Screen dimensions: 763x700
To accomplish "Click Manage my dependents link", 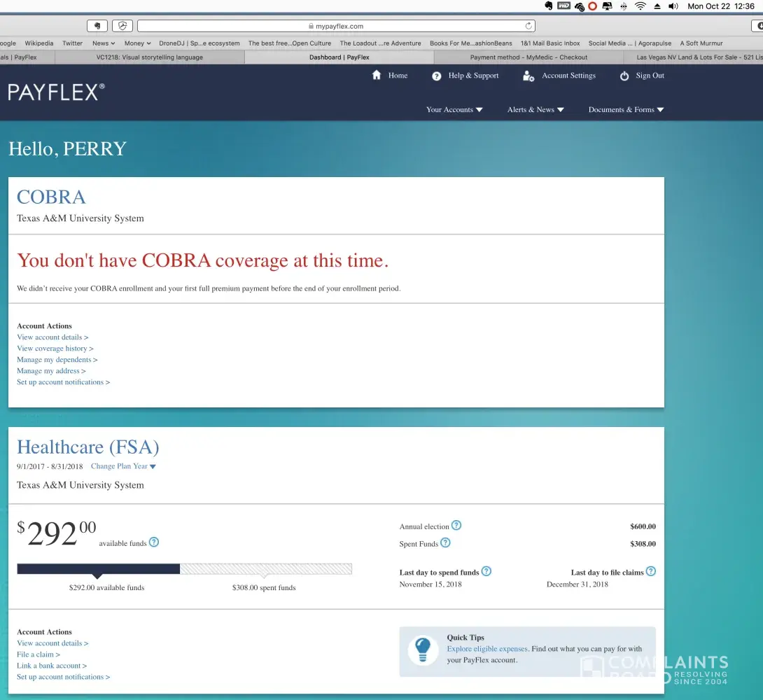I will 57,360.
